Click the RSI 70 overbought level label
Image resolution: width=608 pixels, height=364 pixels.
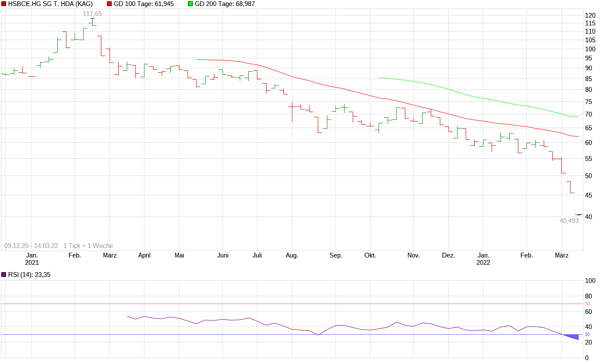587,304
